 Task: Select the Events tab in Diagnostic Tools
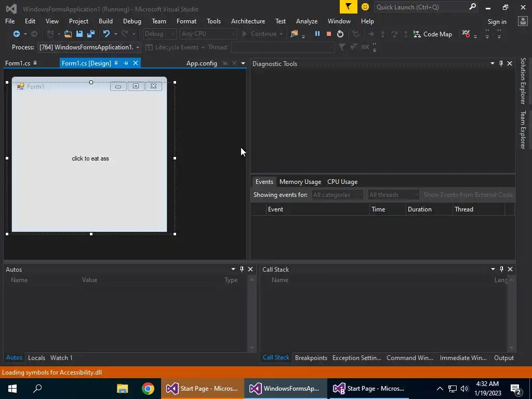(x=264, y=181)
